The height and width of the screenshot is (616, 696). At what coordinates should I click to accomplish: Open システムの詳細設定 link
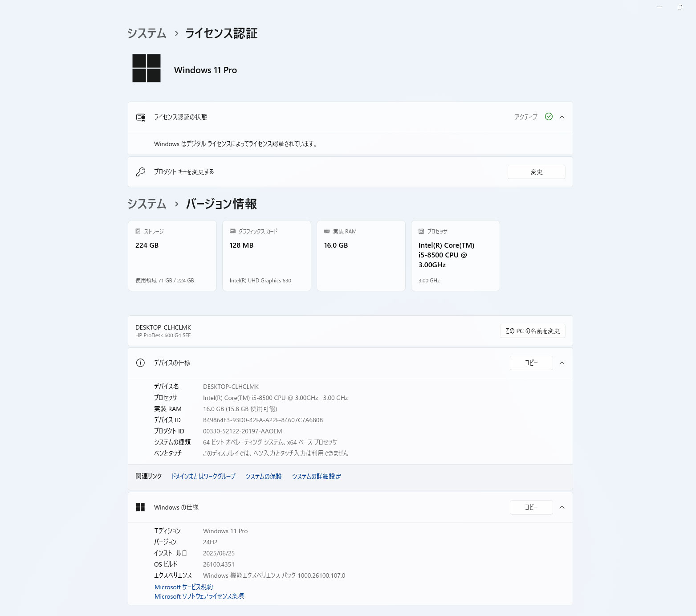coord(317,477)
